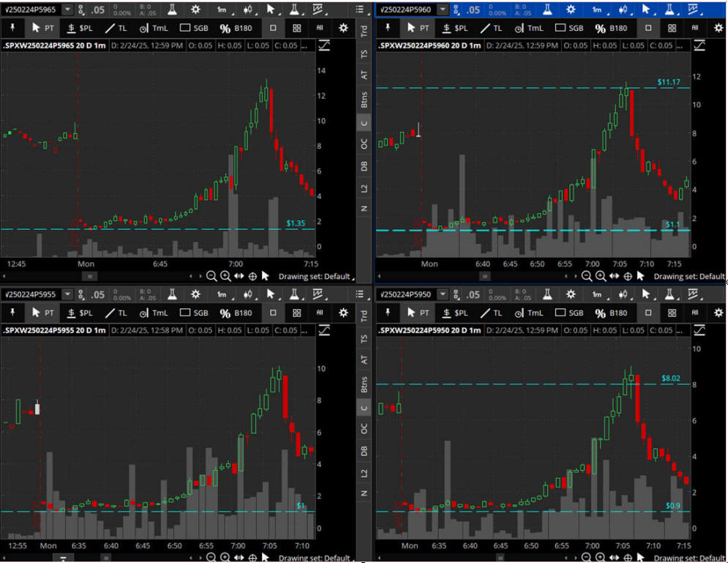Open Studies flask icon in P5965 chart header
The width and height of the screenshot is (728, 563).
[x=172, y=10]
